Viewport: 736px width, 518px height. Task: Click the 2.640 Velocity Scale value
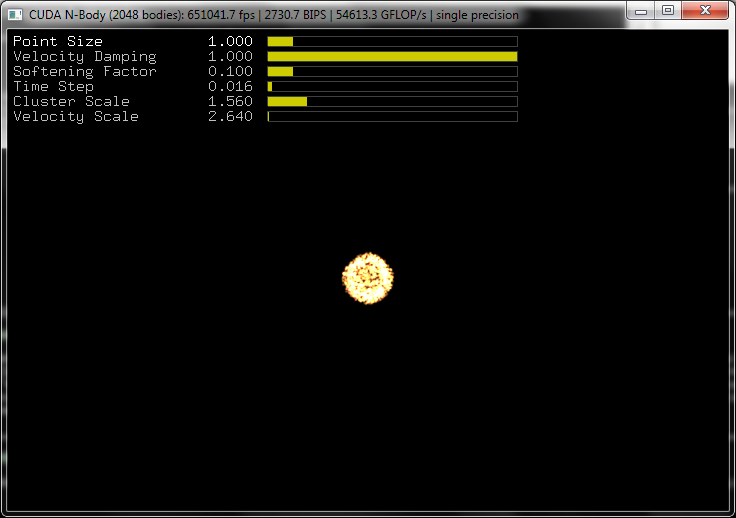click(230, 117)
